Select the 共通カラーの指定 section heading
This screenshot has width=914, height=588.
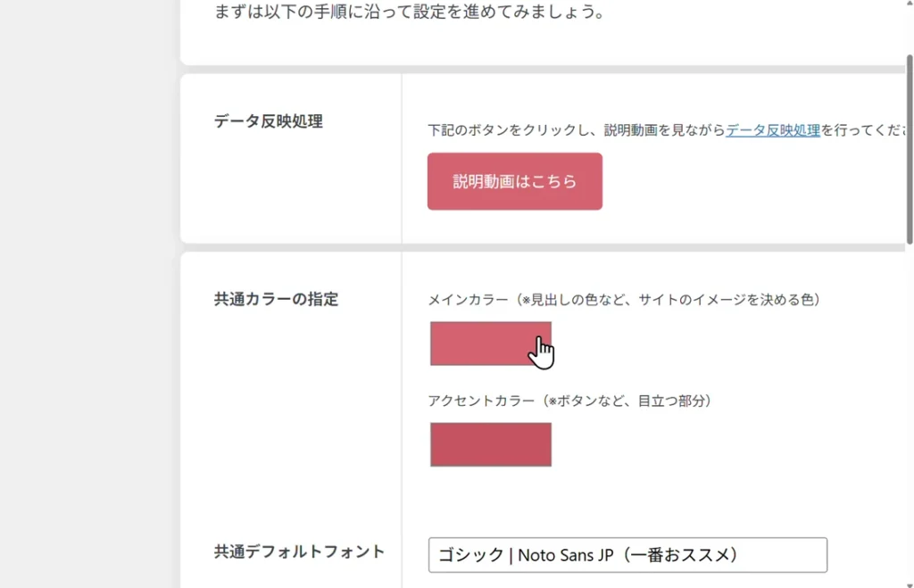coord(276,299)
